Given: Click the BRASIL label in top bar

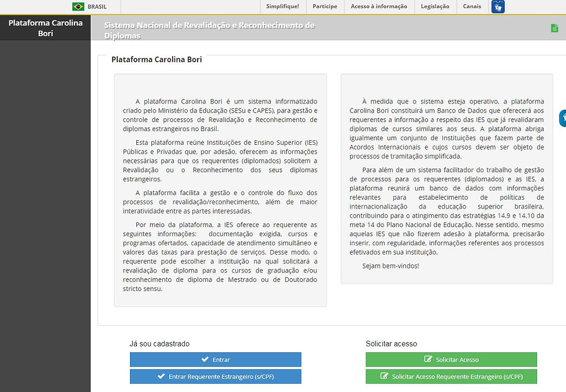Looking at the screenshot, I should pyautogui.click(x=97, y=6).
